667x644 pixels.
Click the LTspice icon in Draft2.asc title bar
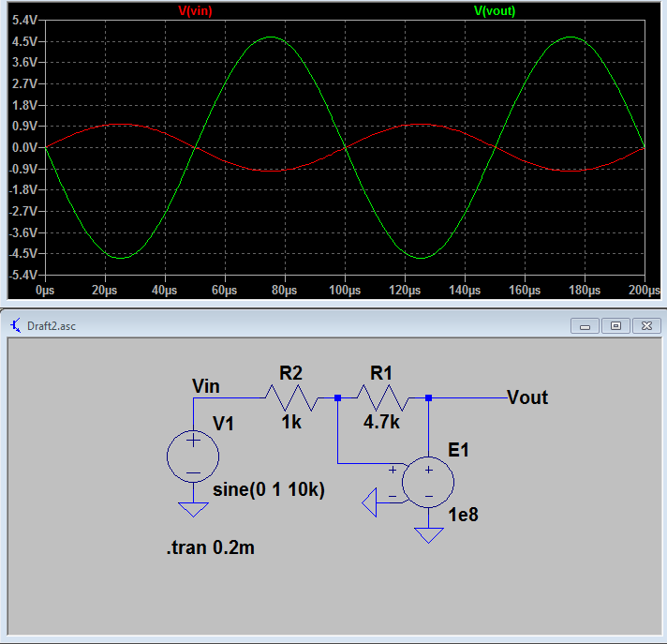coord(15,325)
